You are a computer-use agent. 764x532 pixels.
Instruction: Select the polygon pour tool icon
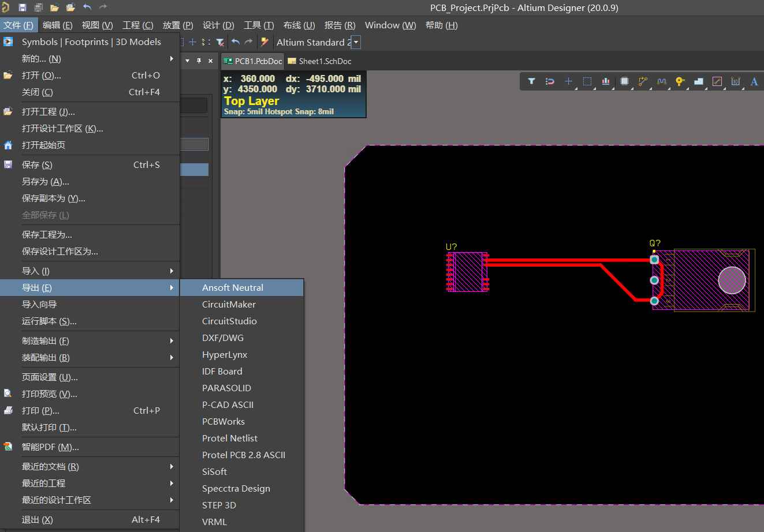click(698, 81)
